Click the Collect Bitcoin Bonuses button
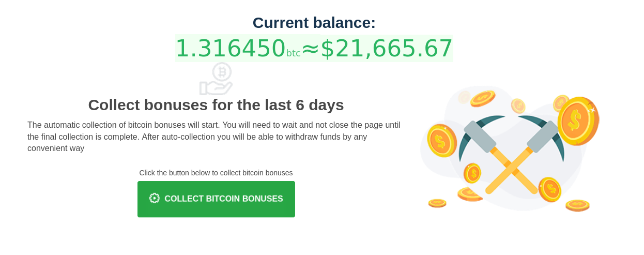This screenshot has width=644, height=255. coord(216,199)
